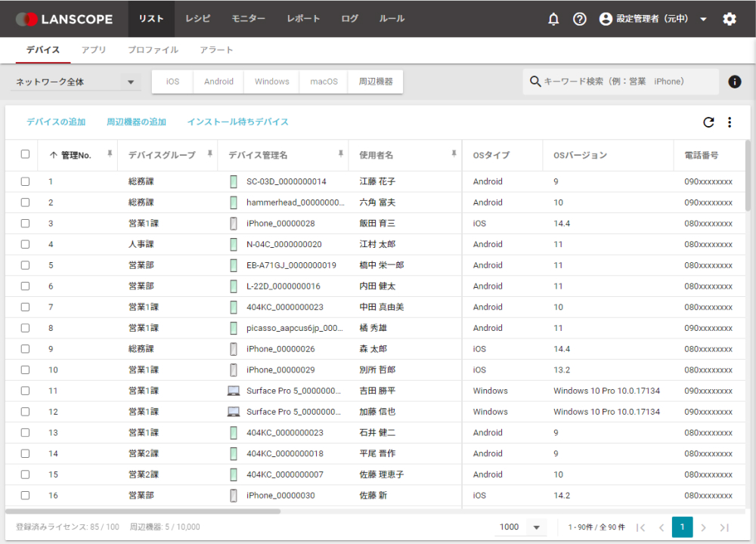Open the 1000 rows-per-page dropdown
This screenshot has height=544, width=756.
pos(519,527)
